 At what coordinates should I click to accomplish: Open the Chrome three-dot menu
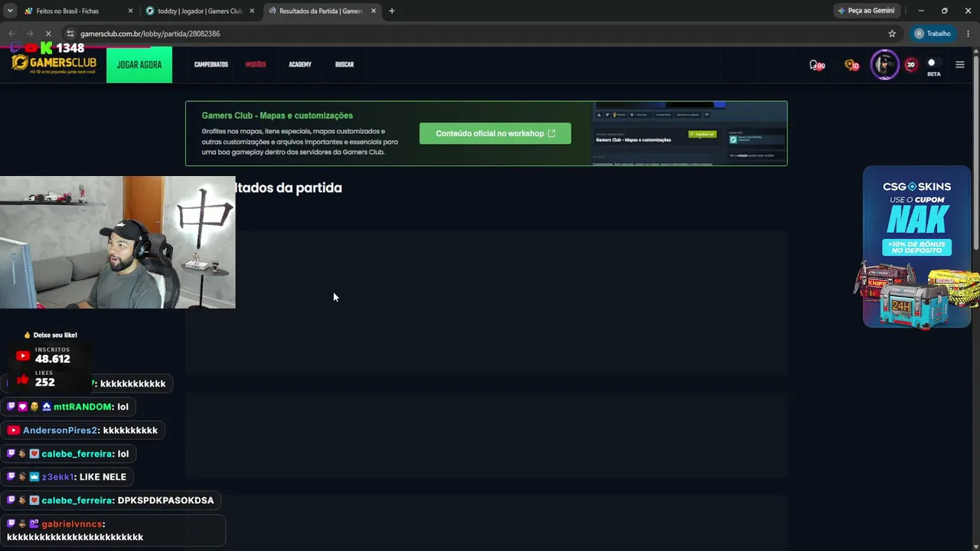pos(967,34)
